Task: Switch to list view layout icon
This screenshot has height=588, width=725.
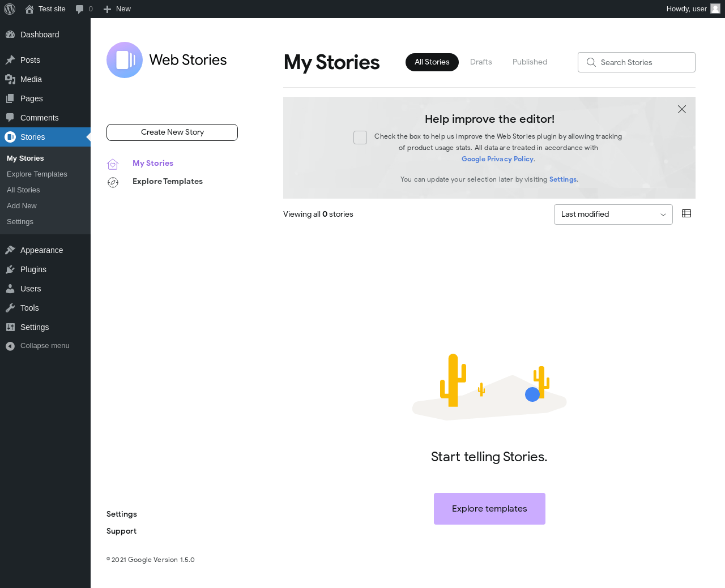Action: (686, 214)
